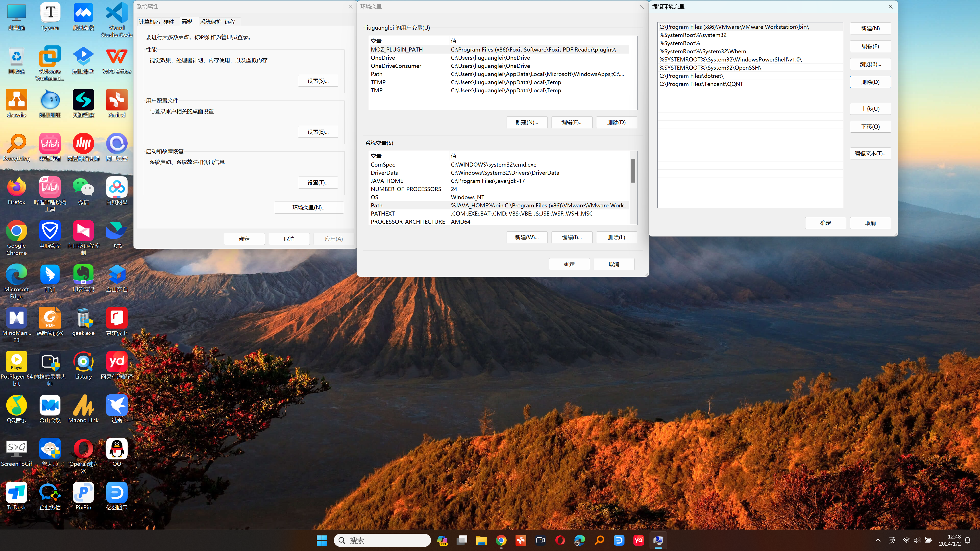Open ToDesk desktop icon
The height and width of the screenshot is (551, 980).
[x=16, y=496]
